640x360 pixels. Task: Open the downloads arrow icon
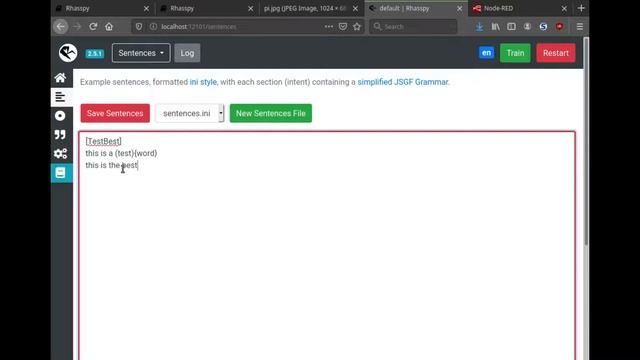click(479, 27)
